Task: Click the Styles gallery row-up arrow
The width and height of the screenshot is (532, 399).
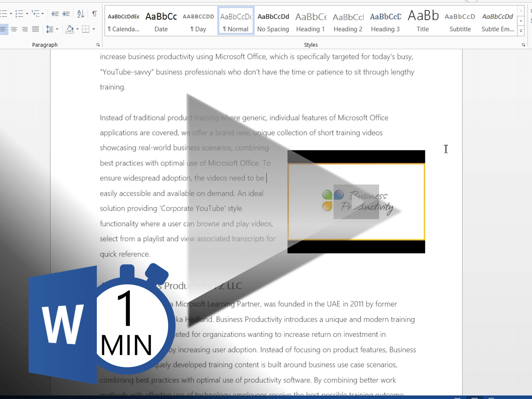Action: [521, 11]
